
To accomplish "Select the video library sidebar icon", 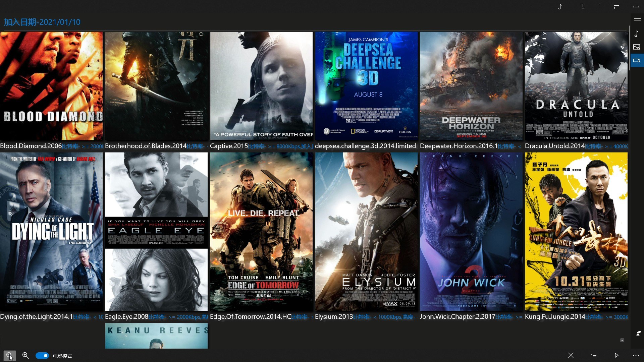I will tap(637, 61).
